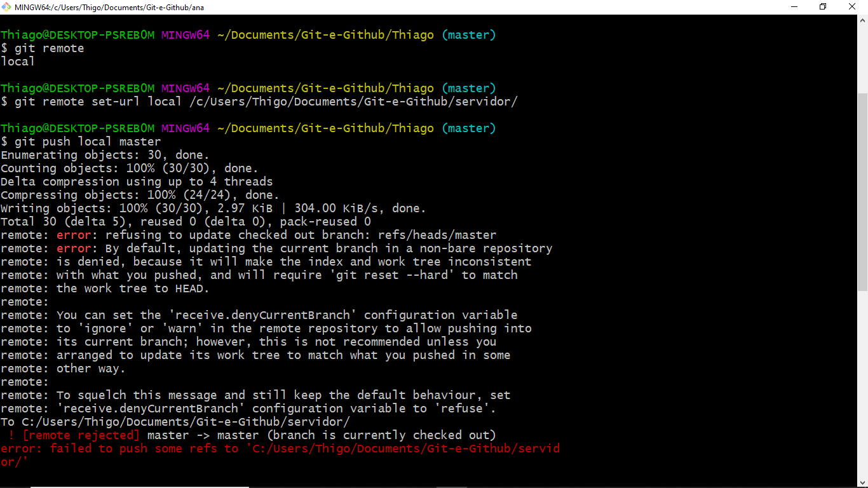
Task: Click 'To squelch this message' line
Action: pyautogui.click(x=255, y=395)
